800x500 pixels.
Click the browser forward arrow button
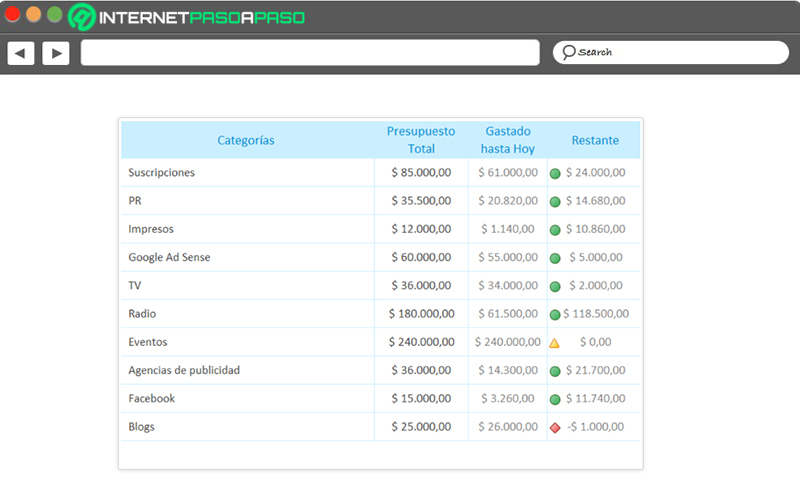coord(56,53)
